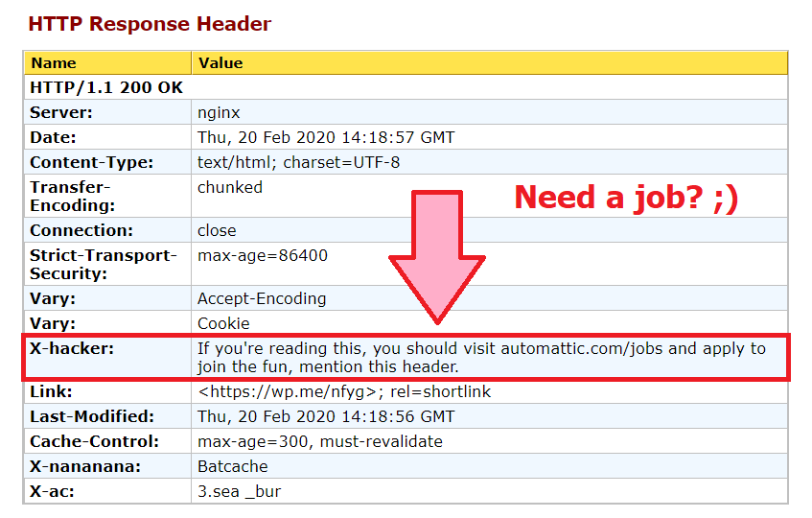Viewport: 812px width, 518px height.
Task: Select 'text/html; charset=UTF-8' value
Action: point(298,162)
